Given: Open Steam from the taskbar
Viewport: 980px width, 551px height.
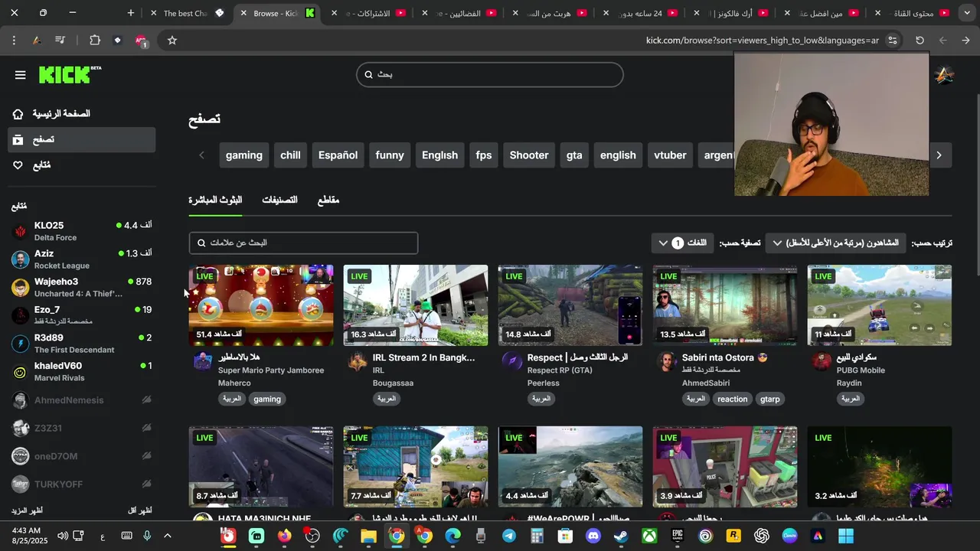Looking at the screenshot, I should pyautogui.click(x=621, y=536).
